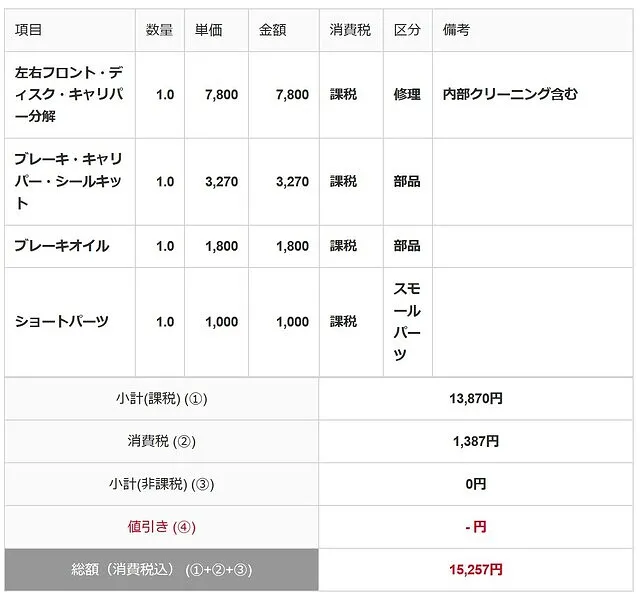
Task: Select the 左右フロント・ディスク・キャリパー分解 item cell
Action: click(69, 95)
